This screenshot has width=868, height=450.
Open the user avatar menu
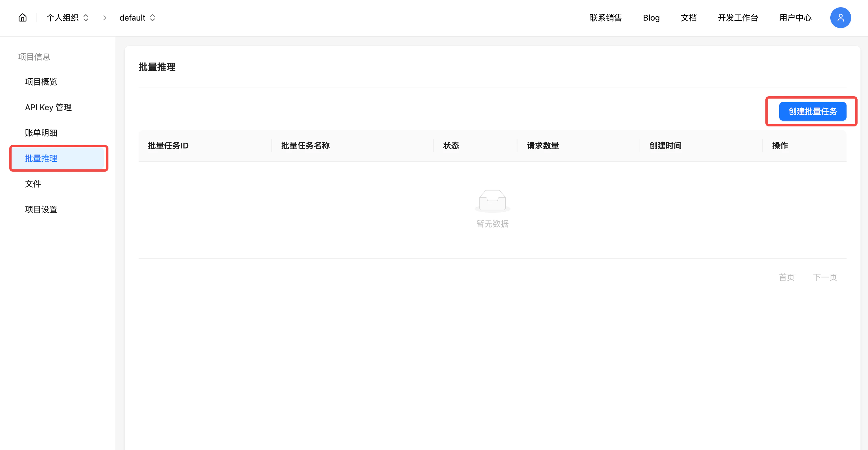coord(840,17)
